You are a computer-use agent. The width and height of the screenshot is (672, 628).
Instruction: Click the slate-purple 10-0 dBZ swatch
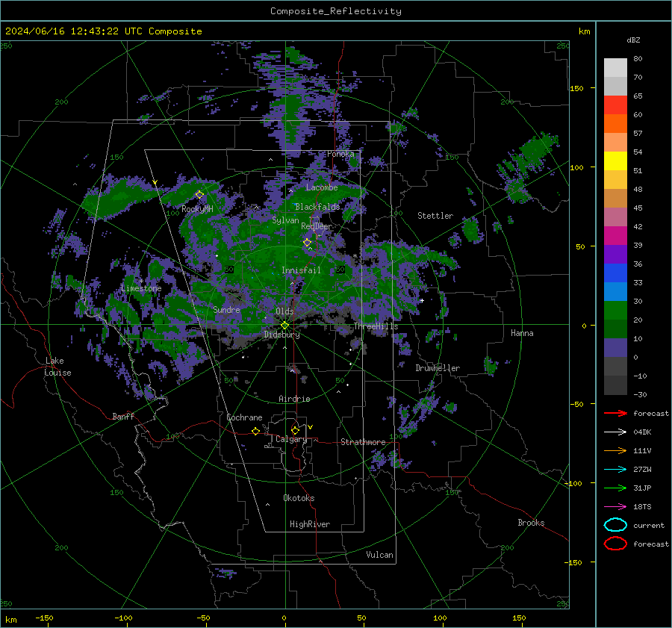coord(615,348)
